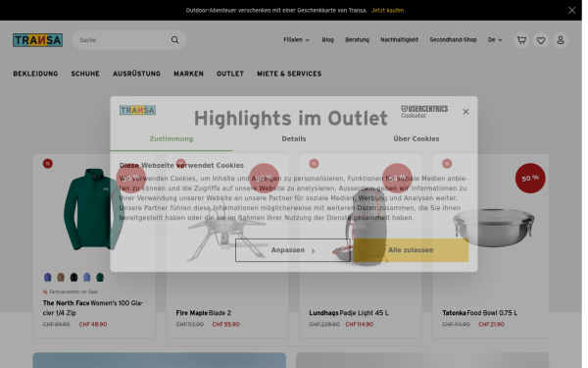Open the Fire Maple Blade 2 product
The image size is (588, 368).
(x=203, y=313)
